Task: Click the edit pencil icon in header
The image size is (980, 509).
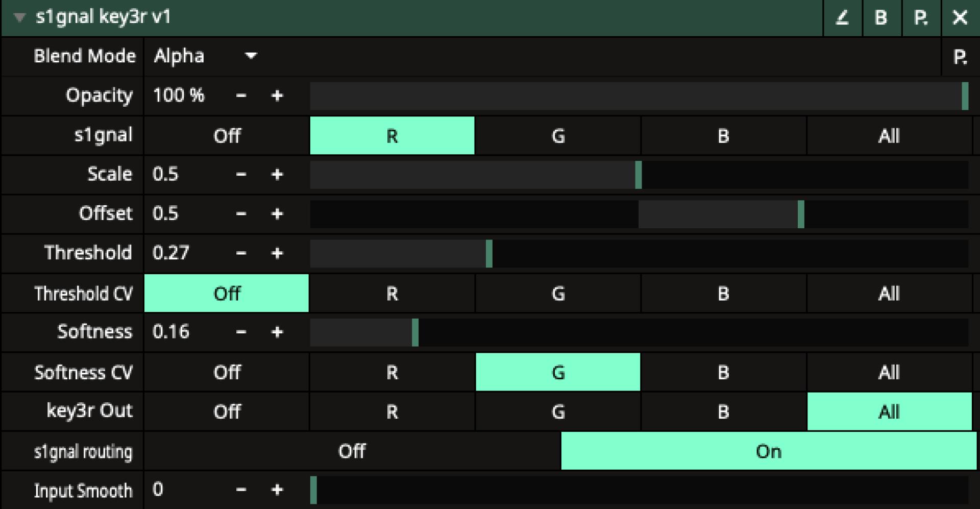Action: [x=842, y=18]
